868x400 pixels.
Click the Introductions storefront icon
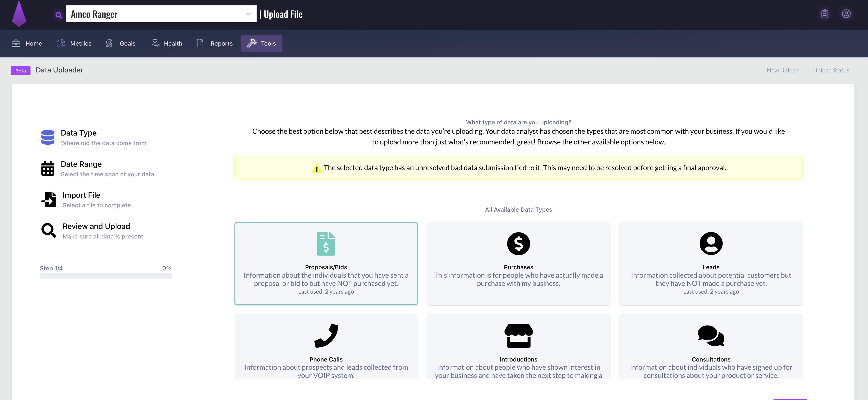[x=518, y=336]
